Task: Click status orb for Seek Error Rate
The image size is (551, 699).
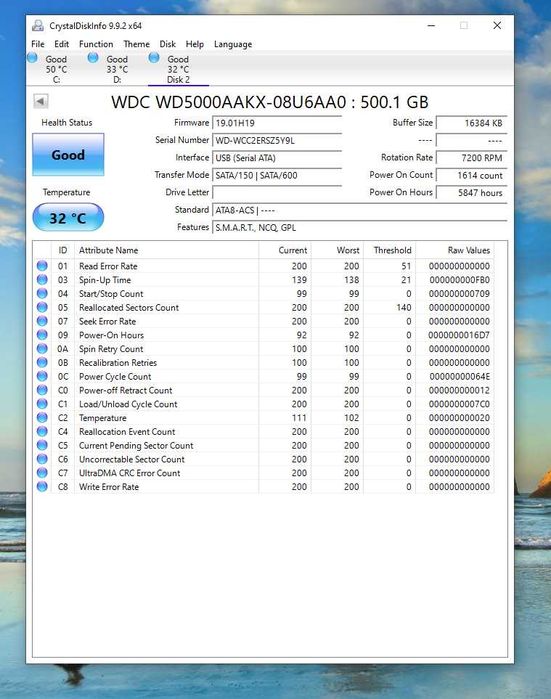Action: pos(42,321)
